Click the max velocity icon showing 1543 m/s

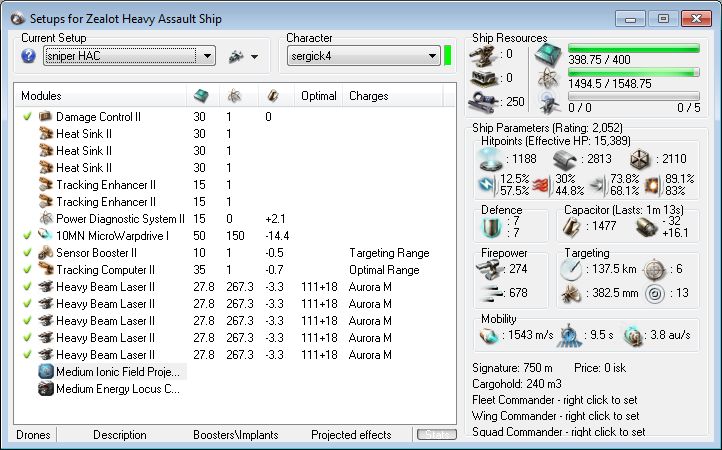(489, 336)
